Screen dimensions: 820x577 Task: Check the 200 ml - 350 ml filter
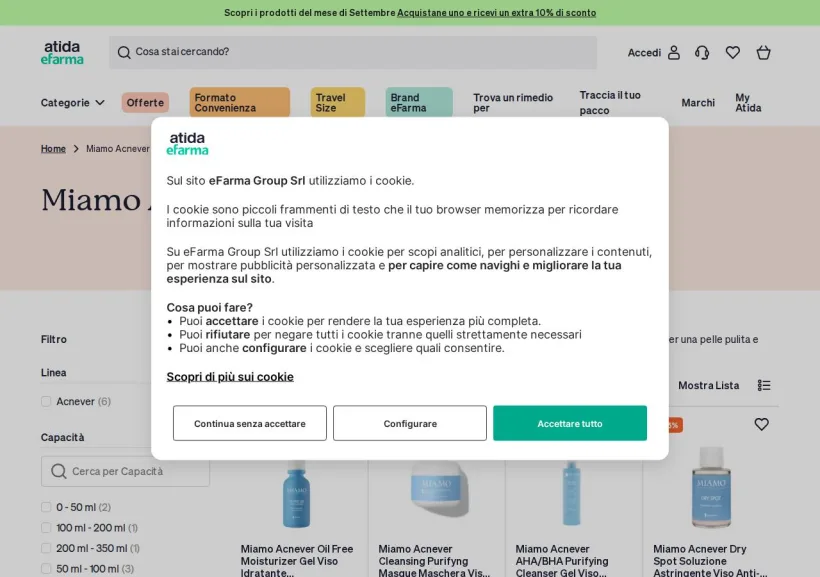[46, 548]
